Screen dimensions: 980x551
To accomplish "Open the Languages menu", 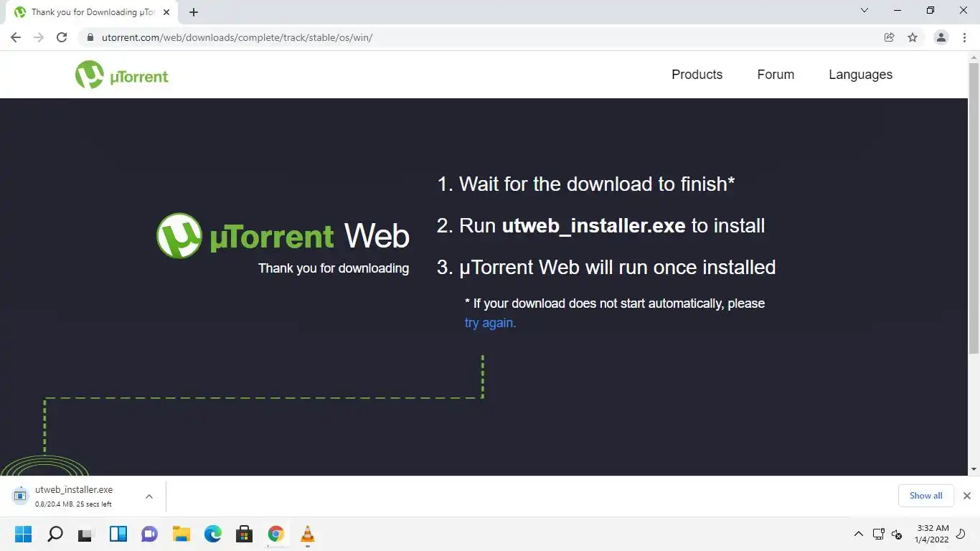I will coord(860,75).
